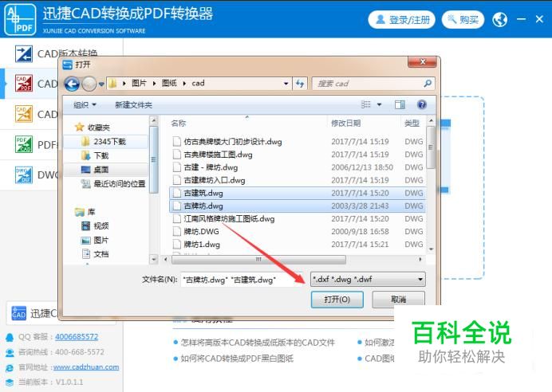This screenshot has height=392, width=552.
Task: Select 桌面 desktop in navigation pane
Action: point(95,170)
